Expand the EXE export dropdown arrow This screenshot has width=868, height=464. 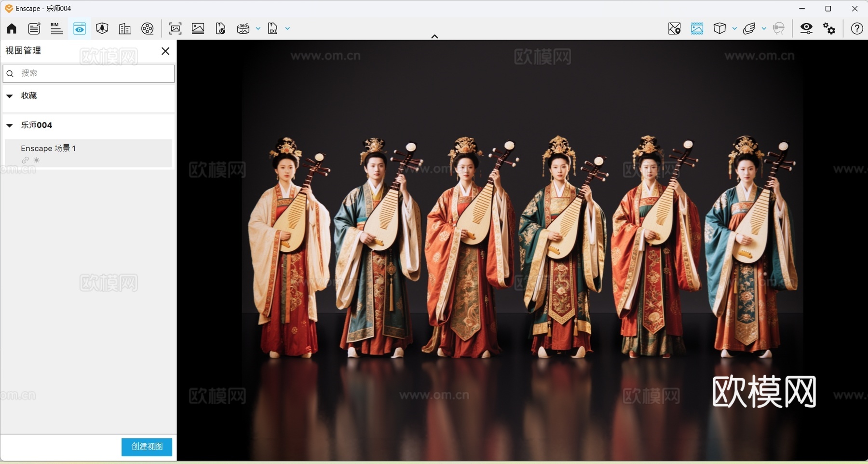click(287, 28)
